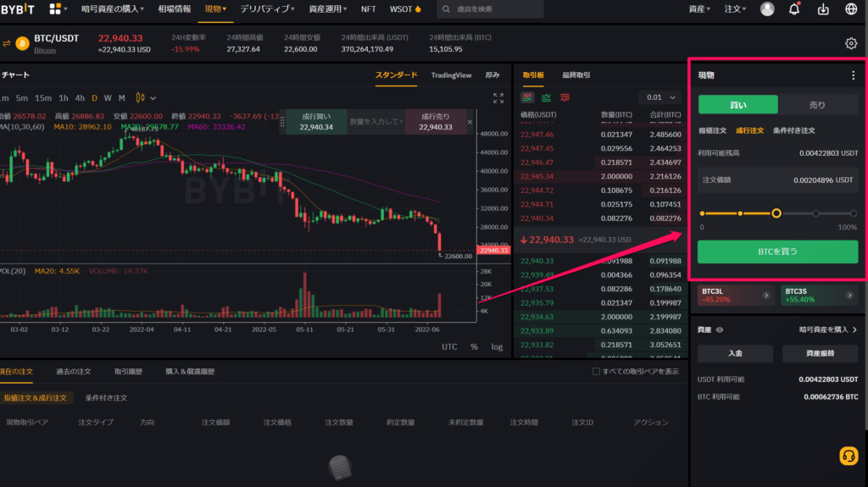
Task: Click the order amount slider handle
Action: pos(776,213)
